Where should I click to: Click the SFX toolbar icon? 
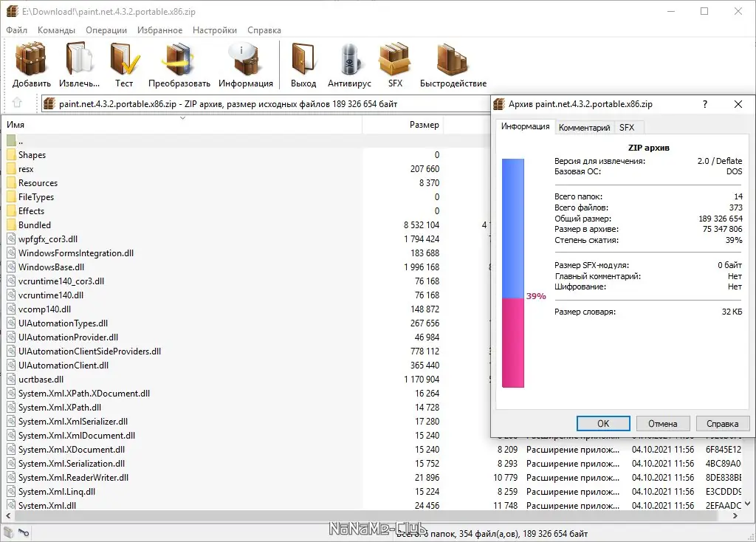click(x=395, y=59)
